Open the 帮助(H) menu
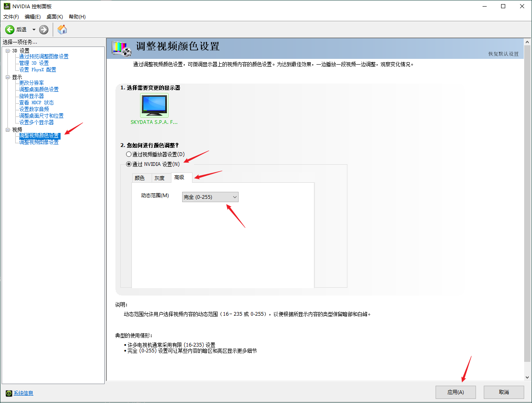Screen dimensions: 532x403 click(77, 17)
